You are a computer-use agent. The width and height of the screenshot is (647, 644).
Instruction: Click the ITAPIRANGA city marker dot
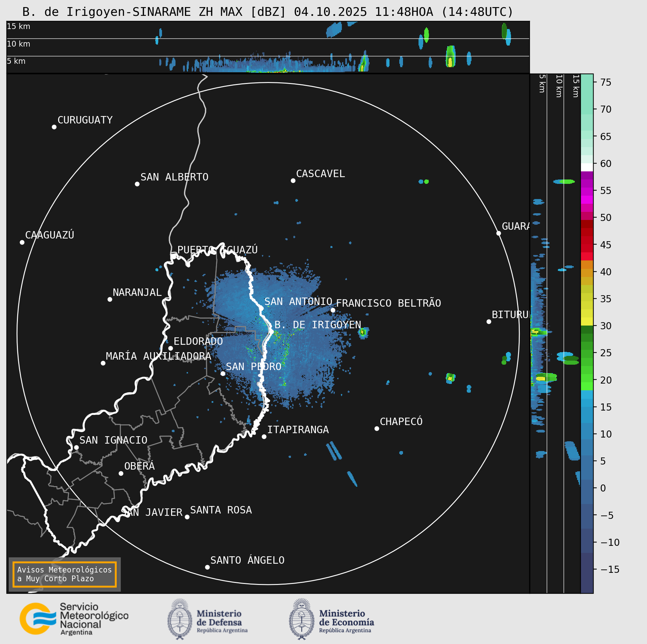point(264,437)
